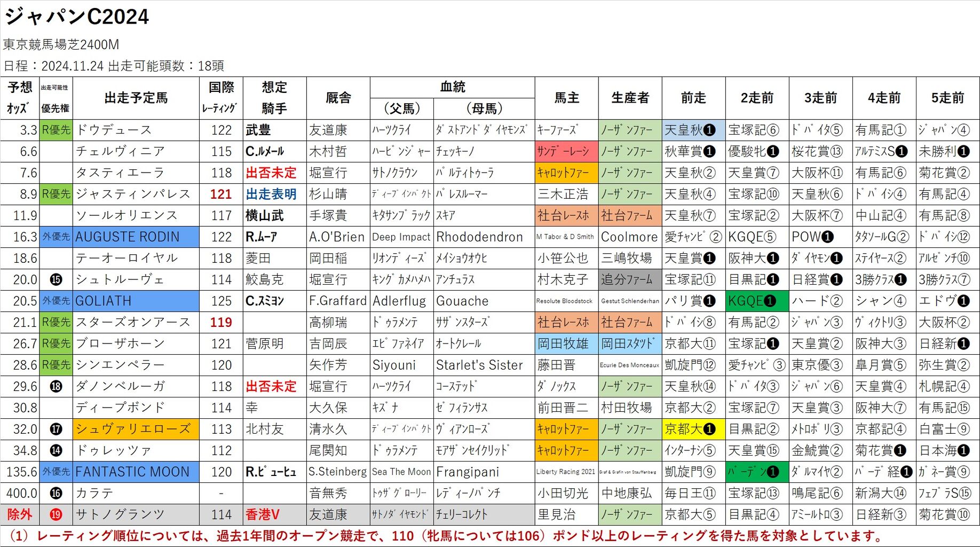Select the horse name 'サトノグランツ'

point(120,514)
